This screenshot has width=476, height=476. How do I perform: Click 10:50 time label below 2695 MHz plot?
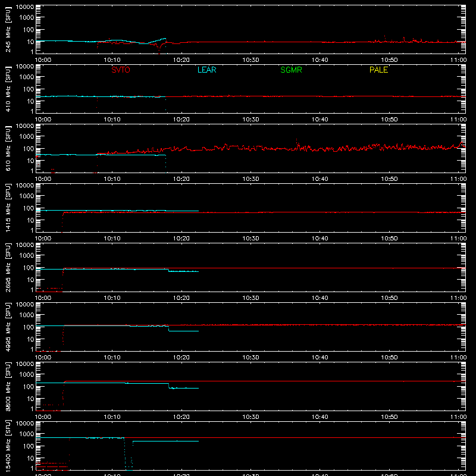(x=389, y=298)
